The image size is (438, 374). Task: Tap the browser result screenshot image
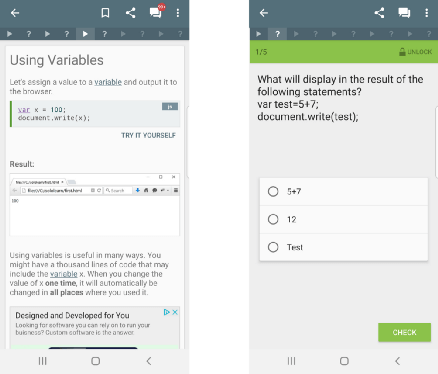click(95, 204)
